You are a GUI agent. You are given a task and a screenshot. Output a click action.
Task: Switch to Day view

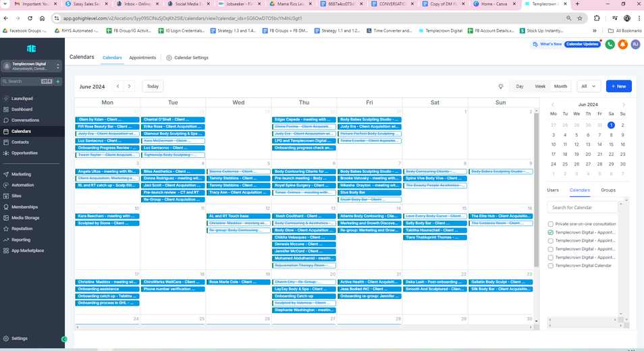(520, 86)
